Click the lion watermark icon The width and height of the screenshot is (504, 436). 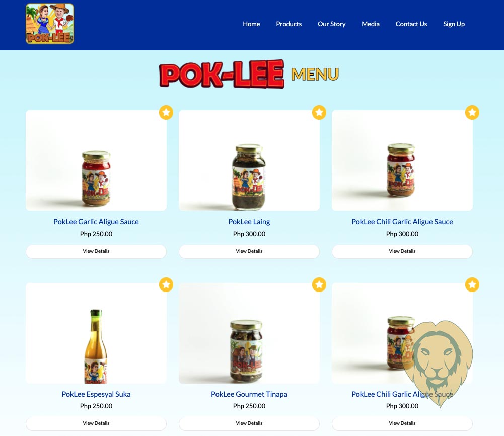click(438, 363)
